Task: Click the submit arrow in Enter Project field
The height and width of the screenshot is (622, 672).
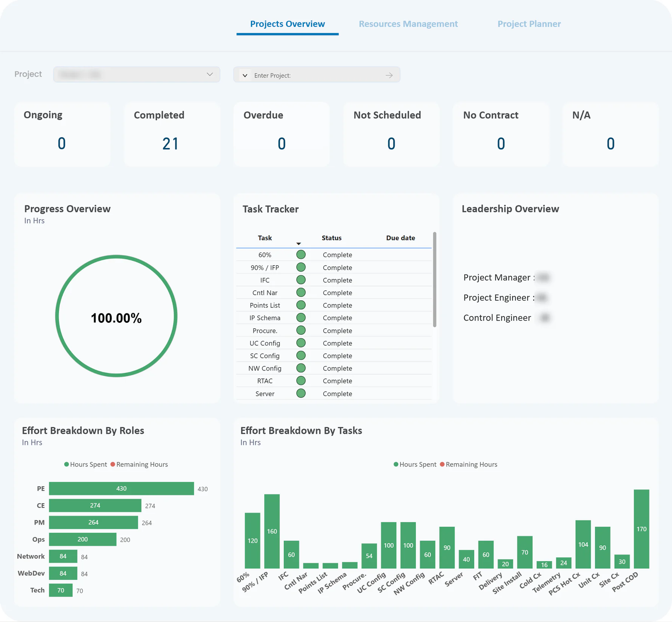Action: (389, 75)
